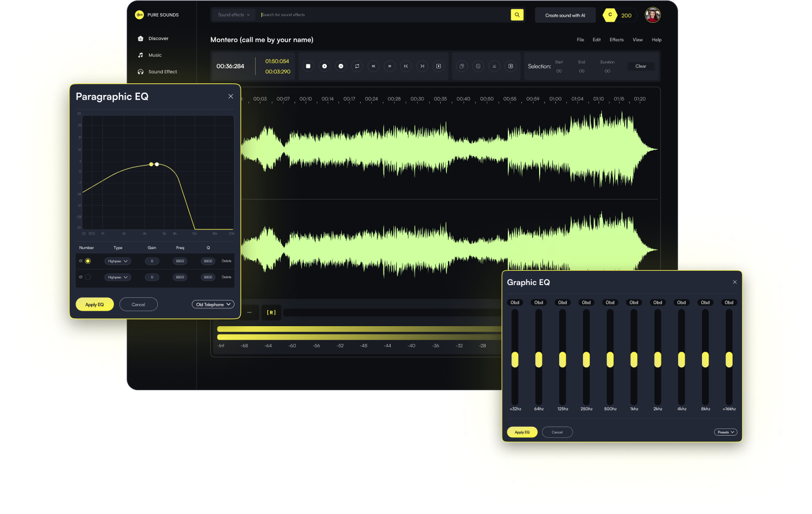
Task: Open the user profile avatar
Action: tap(652, 15)
